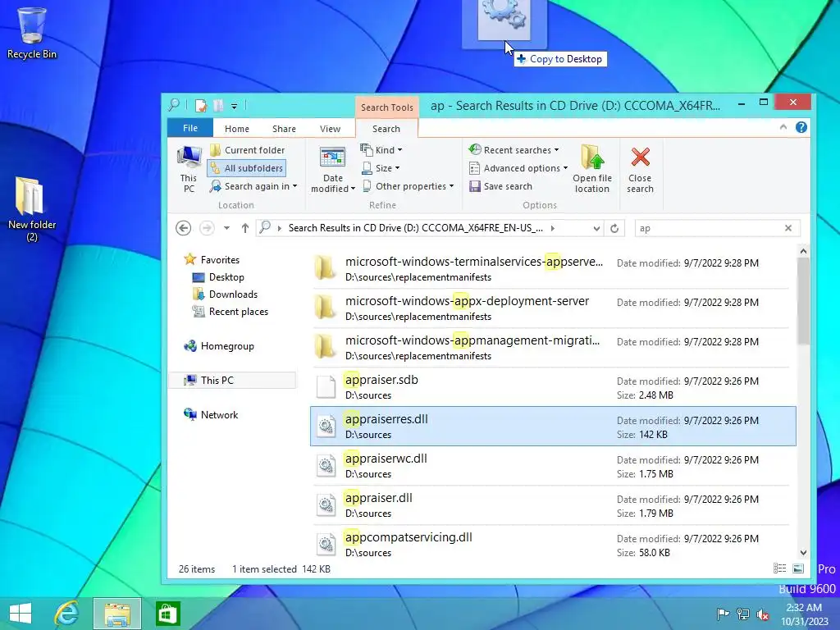
Task: Select the Search ribbon tab
Action: [x=386, y=129]
